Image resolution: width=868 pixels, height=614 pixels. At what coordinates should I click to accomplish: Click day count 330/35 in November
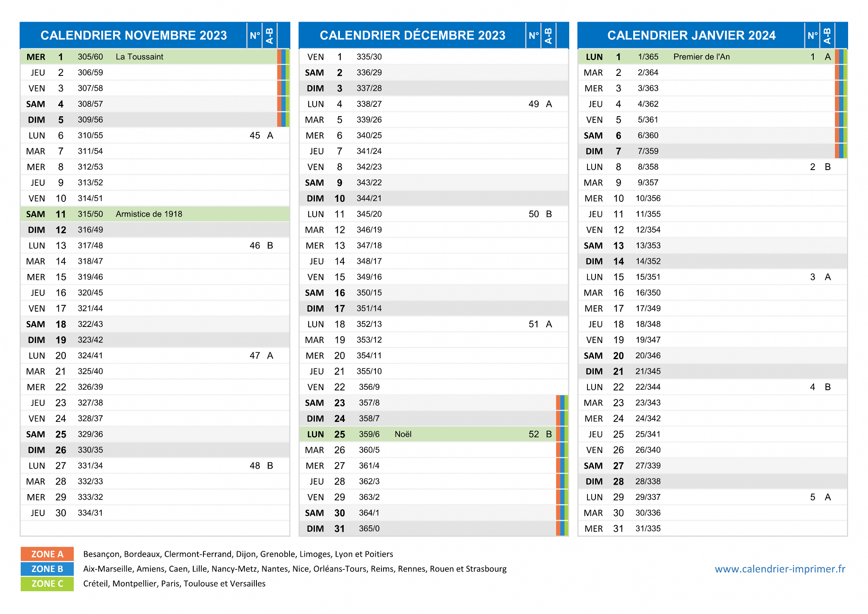point(90,450)
